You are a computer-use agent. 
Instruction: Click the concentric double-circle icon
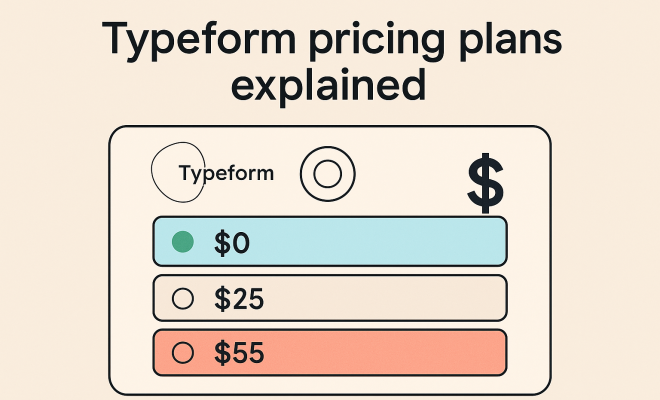[327, 174]
